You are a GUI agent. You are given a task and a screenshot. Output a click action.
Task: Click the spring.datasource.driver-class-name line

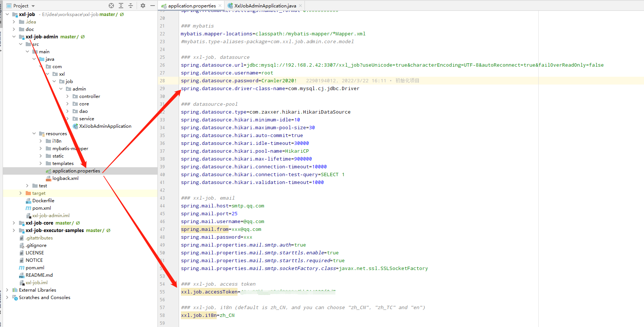[x=270, y=89]
